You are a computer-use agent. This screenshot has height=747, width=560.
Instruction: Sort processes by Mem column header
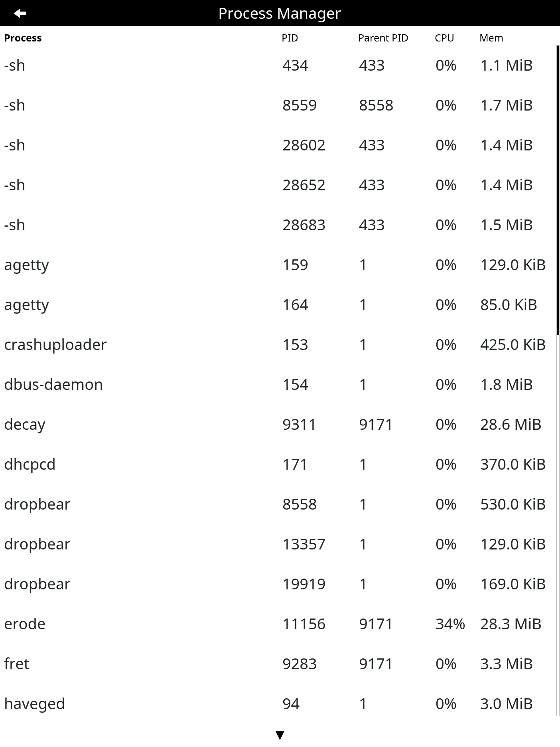pyautogui.click(x=491, y=38)
